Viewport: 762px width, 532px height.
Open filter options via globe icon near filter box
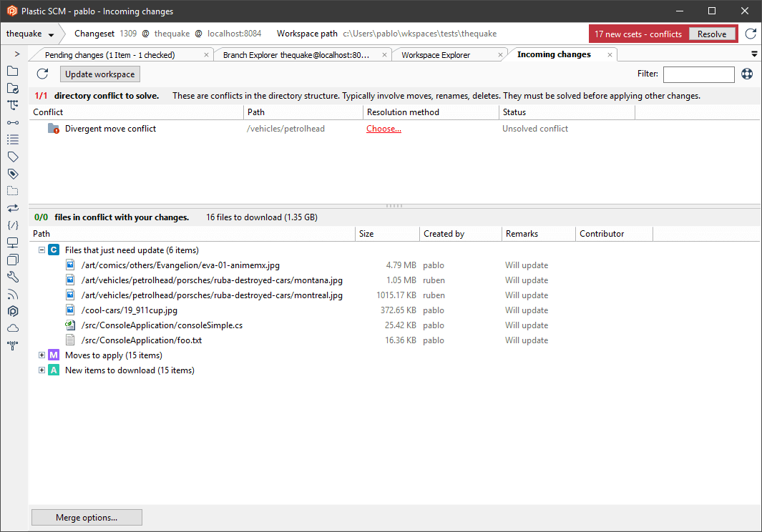(747, 74)
